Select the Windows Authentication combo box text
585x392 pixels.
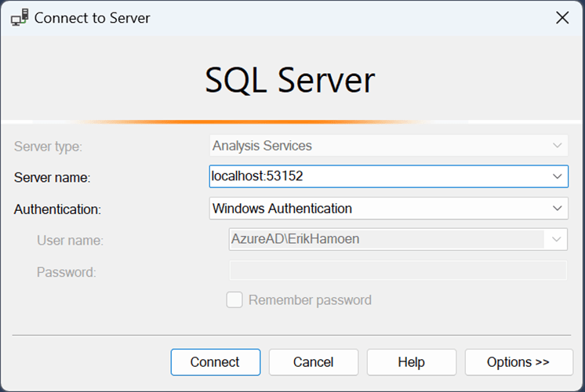376,209
